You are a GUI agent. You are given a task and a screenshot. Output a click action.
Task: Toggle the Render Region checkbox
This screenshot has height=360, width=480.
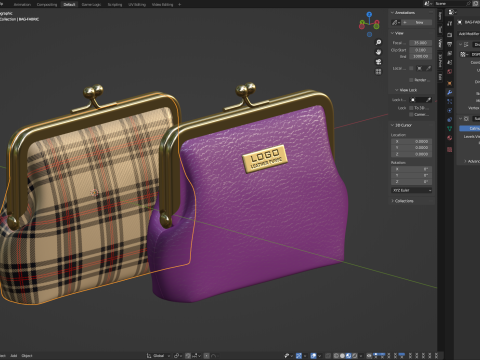click(x=411, y=80)
